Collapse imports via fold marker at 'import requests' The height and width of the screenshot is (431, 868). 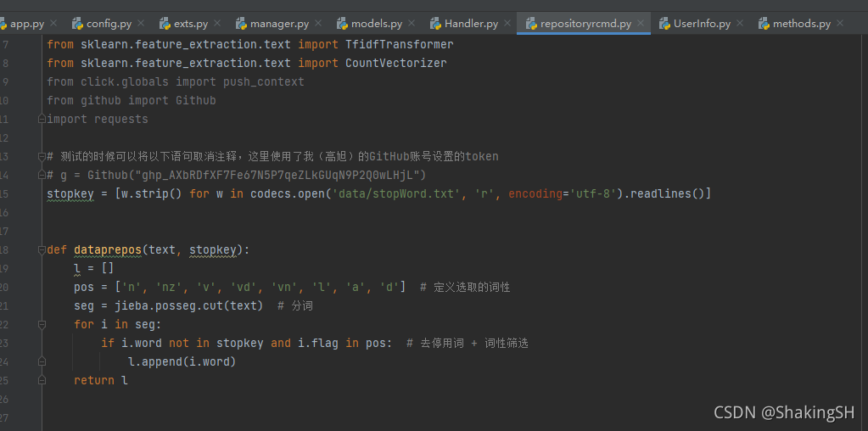click(42, 119)
